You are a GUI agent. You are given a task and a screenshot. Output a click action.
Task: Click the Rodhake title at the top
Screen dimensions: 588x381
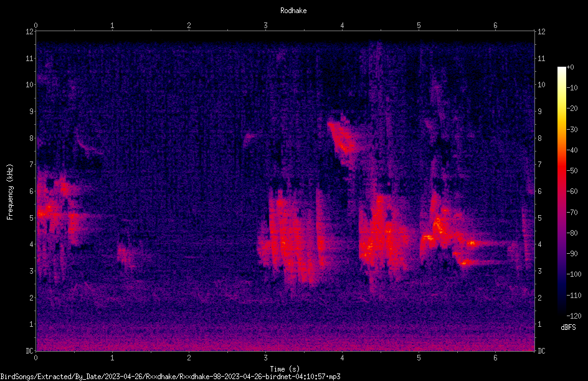pos(293,11)
